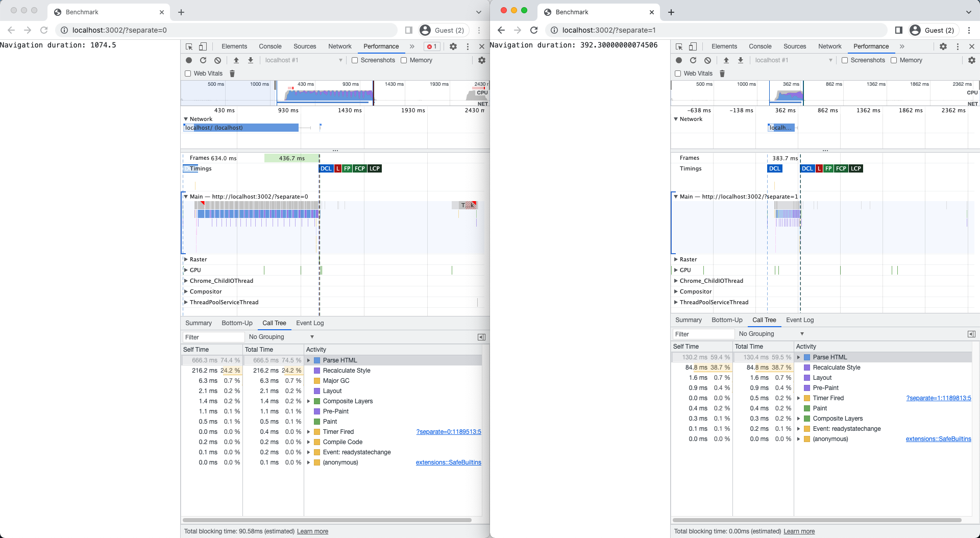Switch to Elements tab in left DevTools
This screenshot has width=980, height=538.
pos(234,46)
